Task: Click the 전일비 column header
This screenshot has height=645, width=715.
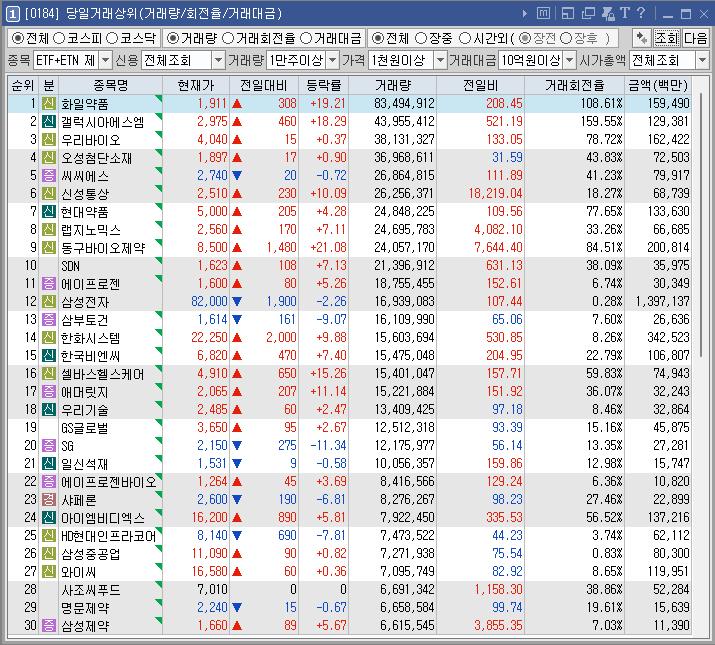Action: coord(480,85)
